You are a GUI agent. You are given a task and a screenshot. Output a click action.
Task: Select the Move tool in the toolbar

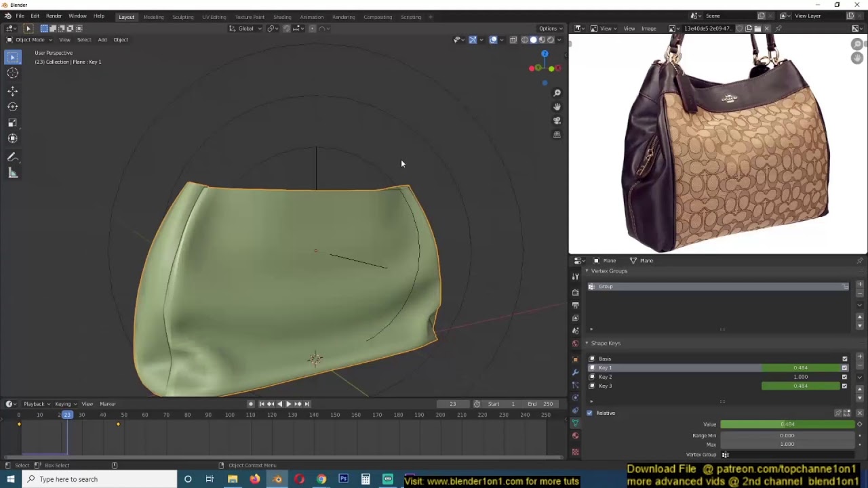12,91
